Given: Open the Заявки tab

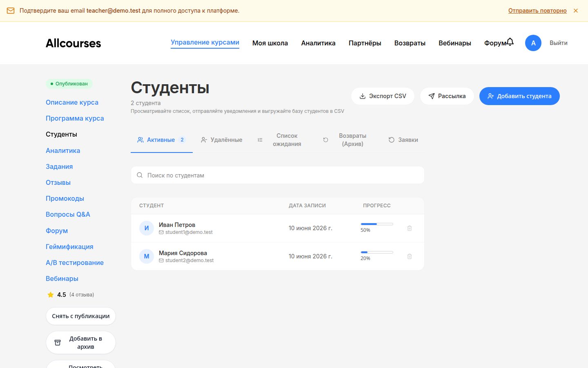Looking at the screenshot, I should point(403,140).
